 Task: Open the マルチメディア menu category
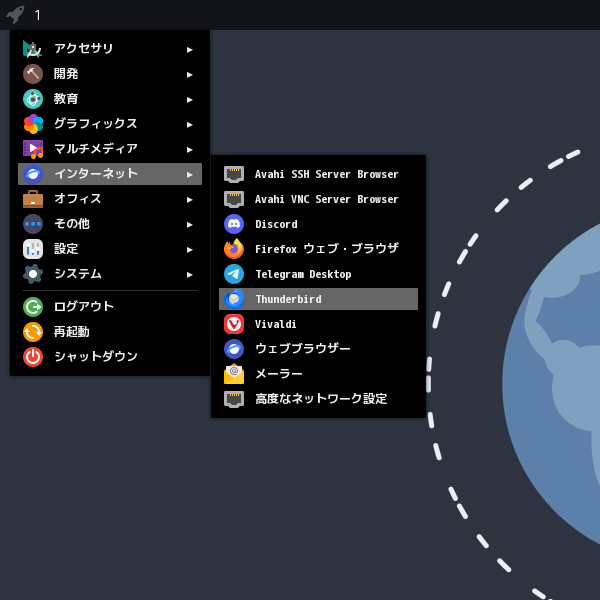pyautogui.click(x=110, y=149)
